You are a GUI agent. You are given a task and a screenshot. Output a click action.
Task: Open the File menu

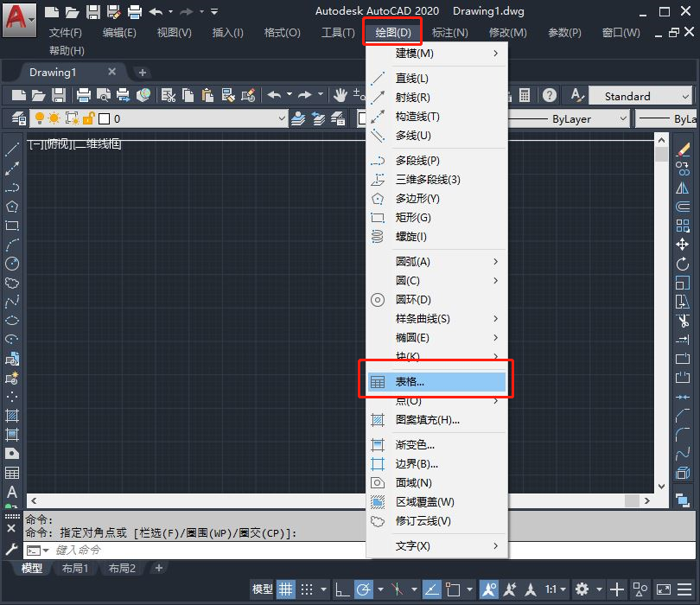65,33
